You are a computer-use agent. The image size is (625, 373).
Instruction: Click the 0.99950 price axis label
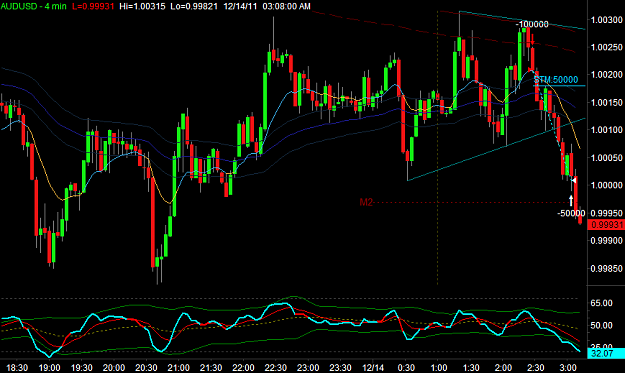click(x=607, y=213)
